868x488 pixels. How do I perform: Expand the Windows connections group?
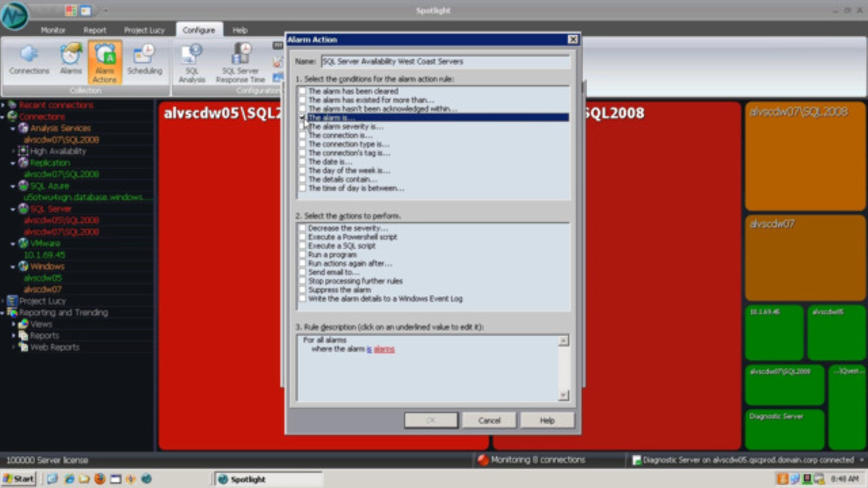coord(11,266)
